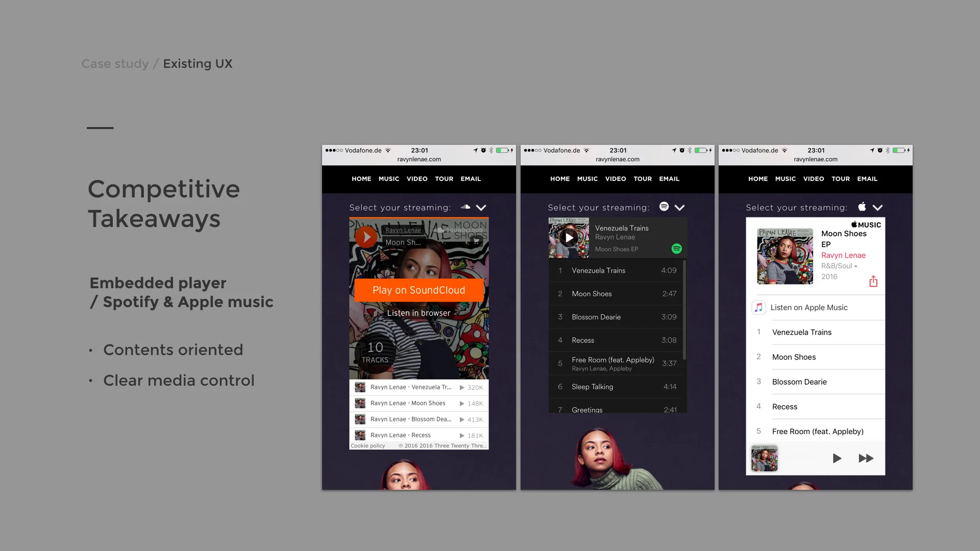Select Spotify track 3 Blossom Dearie

tap(616, 317)
